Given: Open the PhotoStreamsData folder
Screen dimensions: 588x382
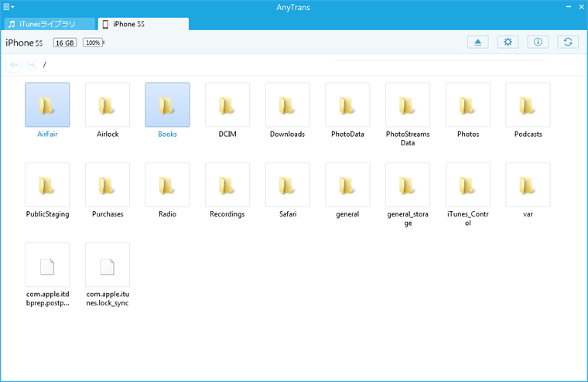Looking at the screenshot, I should coord(408,105).
